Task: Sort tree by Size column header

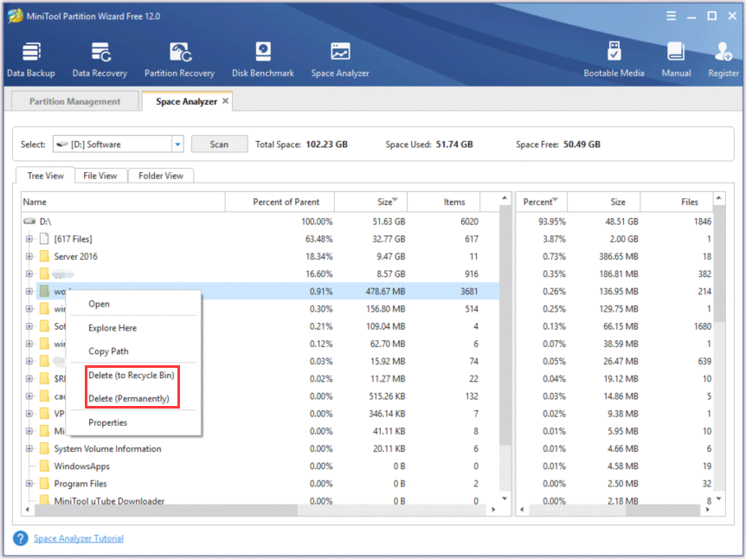Action: pyautogui.click(x=371, y=202)
